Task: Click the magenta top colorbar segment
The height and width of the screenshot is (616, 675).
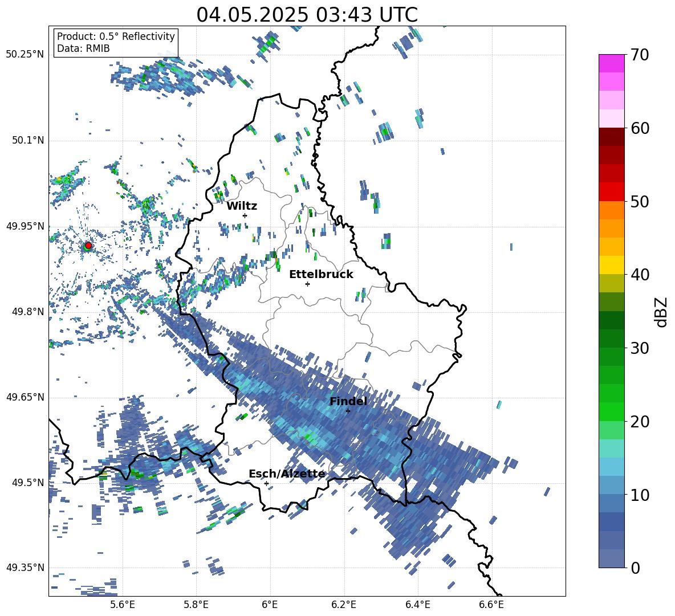Action: 611,64
